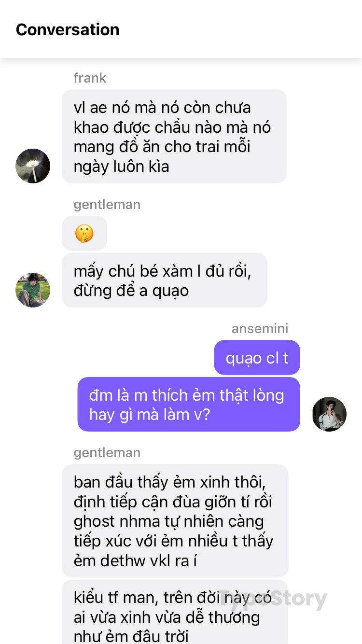Tap ansemini's mirror selfie avatar
362x644 pixels.
coord(329,414)
